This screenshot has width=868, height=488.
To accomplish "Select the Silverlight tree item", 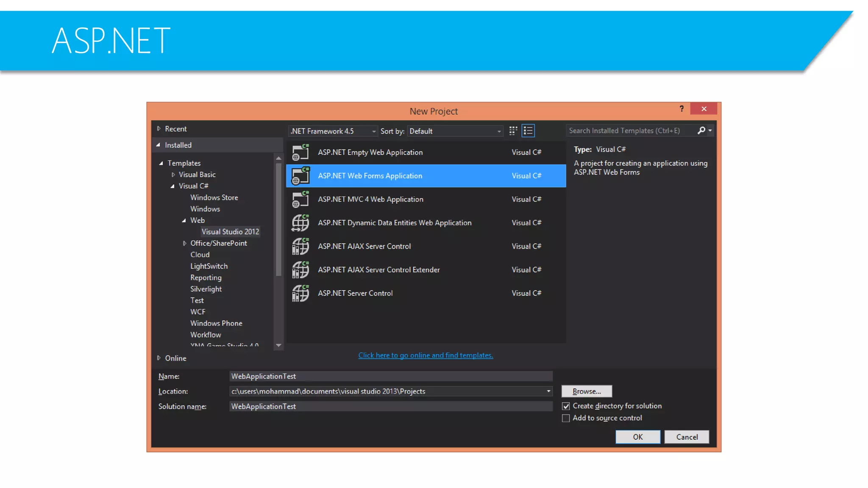I will 206,289.
